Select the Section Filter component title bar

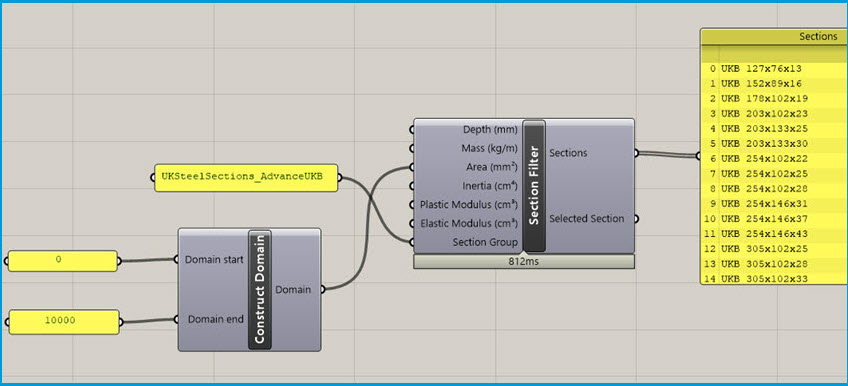pos(534,185)
